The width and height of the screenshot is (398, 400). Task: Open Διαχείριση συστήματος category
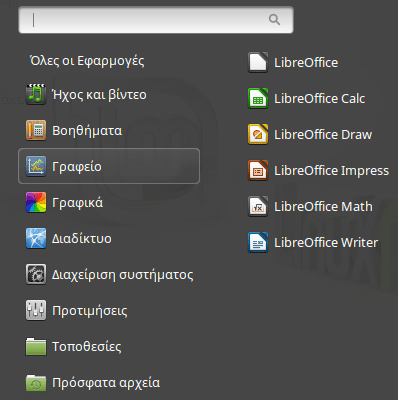pyautogui.click(x=123, y=275)
